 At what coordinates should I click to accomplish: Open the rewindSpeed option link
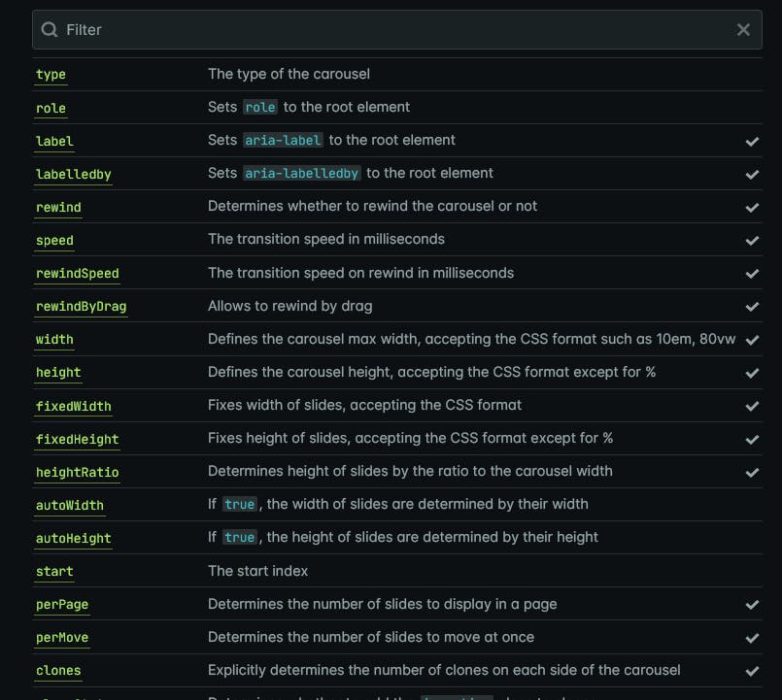point(77,274)
